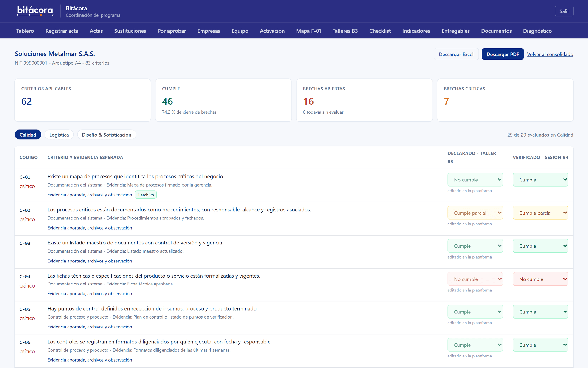This screenshot has width=588, height=368.
Task: Go to Registrar acta
Action: tap(62, 31)
